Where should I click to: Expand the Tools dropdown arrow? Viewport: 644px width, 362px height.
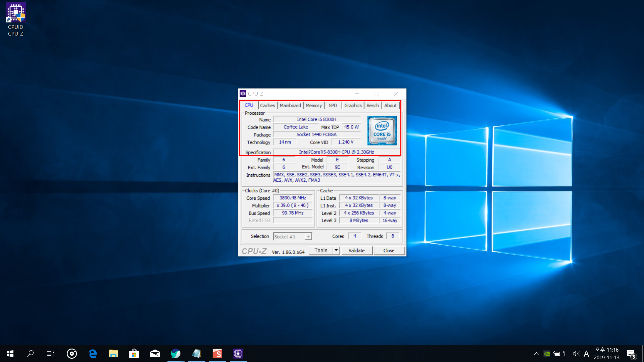pyautogui.click(x=336, y=250)
